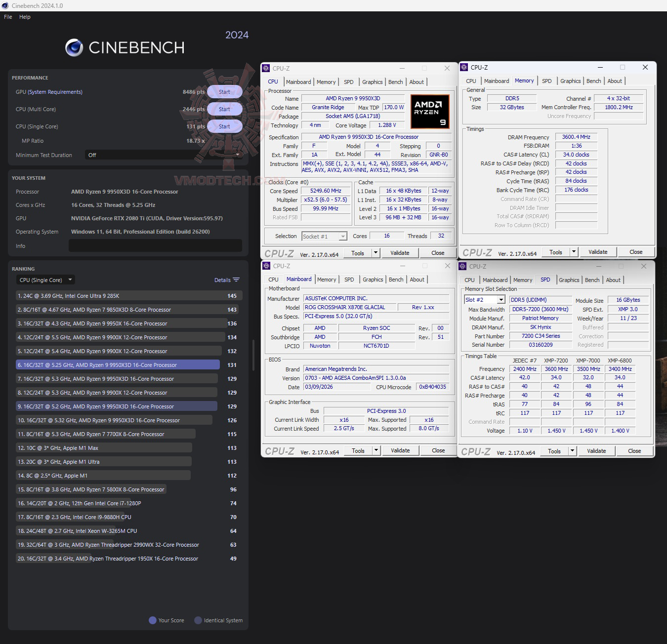The width and height of the screenshot is (667, 644).
Task: Switch to the Graphics tab in the CPU-Z Memory window
Action: [571, 81]
